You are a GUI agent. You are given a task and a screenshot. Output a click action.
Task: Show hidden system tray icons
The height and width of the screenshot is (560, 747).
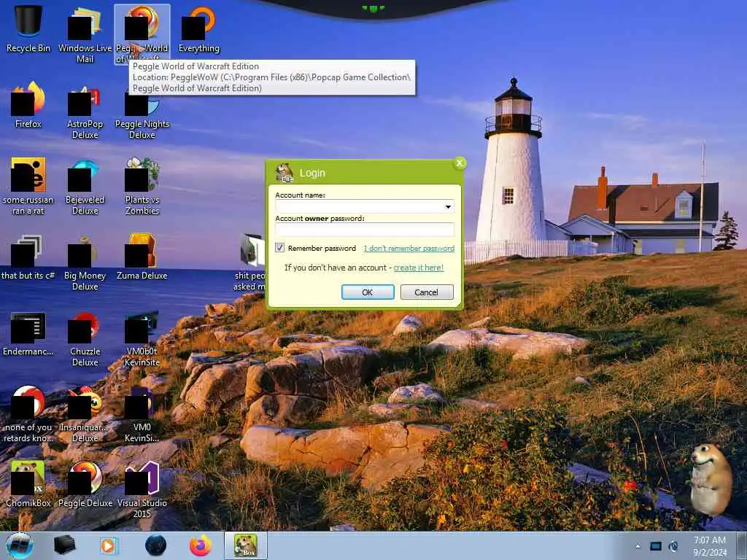coord(638,546)
